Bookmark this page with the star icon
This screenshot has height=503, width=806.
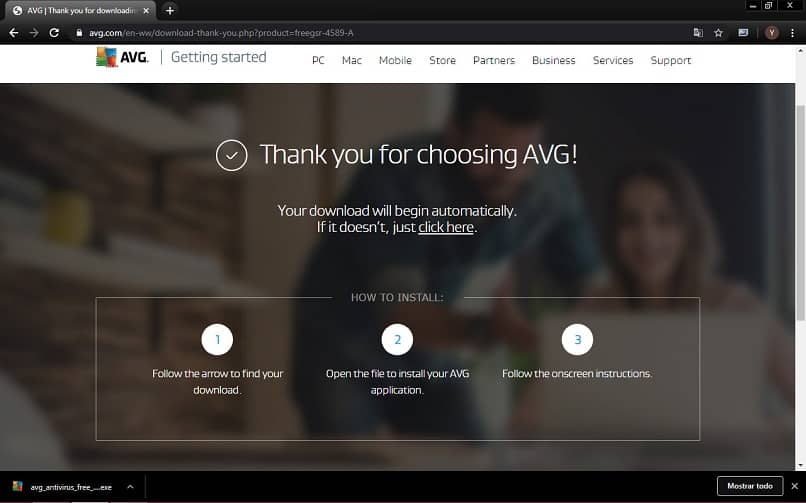[x=718, y=33]
